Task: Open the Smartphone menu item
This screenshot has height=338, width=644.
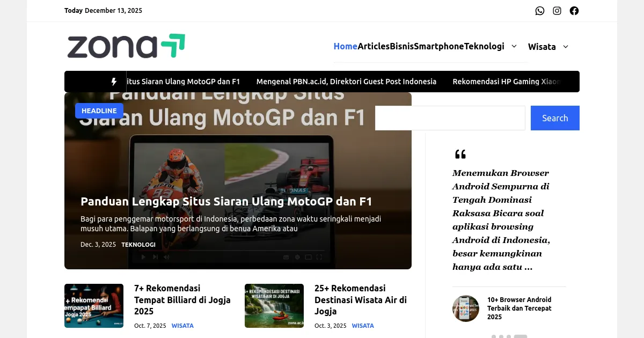Action: click(438, 46)
